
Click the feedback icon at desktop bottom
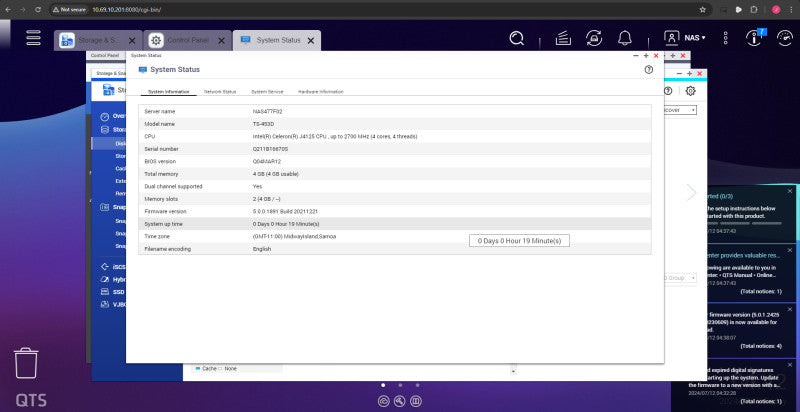(416, 401)
